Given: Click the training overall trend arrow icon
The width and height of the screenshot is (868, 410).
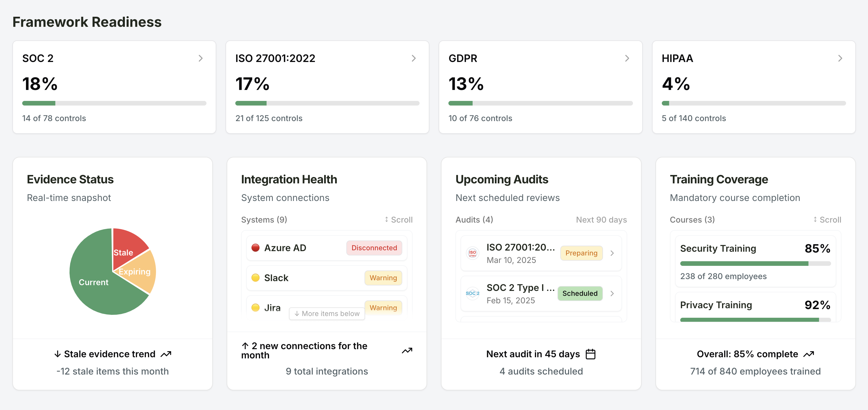Looking at the screenshot, I should click(x=809, y=354).
